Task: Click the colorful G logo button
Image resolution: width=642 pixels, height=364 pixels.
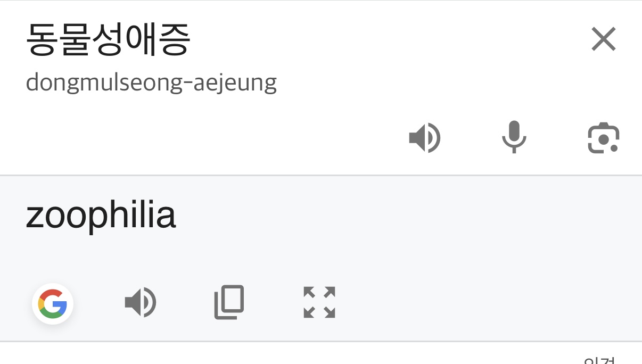Action: 53,304
